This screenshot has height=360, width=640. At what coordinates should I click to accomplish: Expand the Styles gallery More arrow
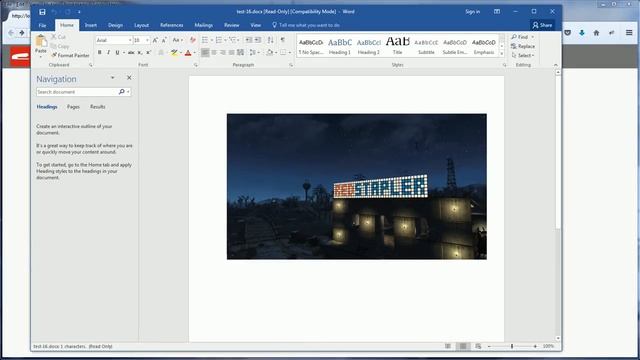(x=502, y=54)
